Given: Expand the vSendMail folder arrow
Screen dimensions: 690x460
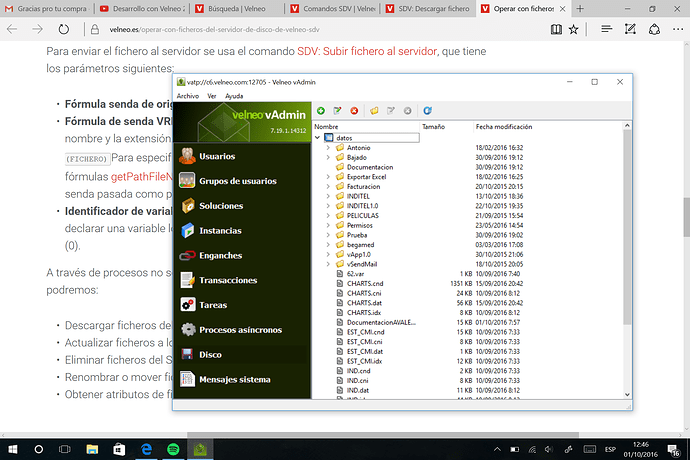Looking at the screenshot, I should 328,264.
